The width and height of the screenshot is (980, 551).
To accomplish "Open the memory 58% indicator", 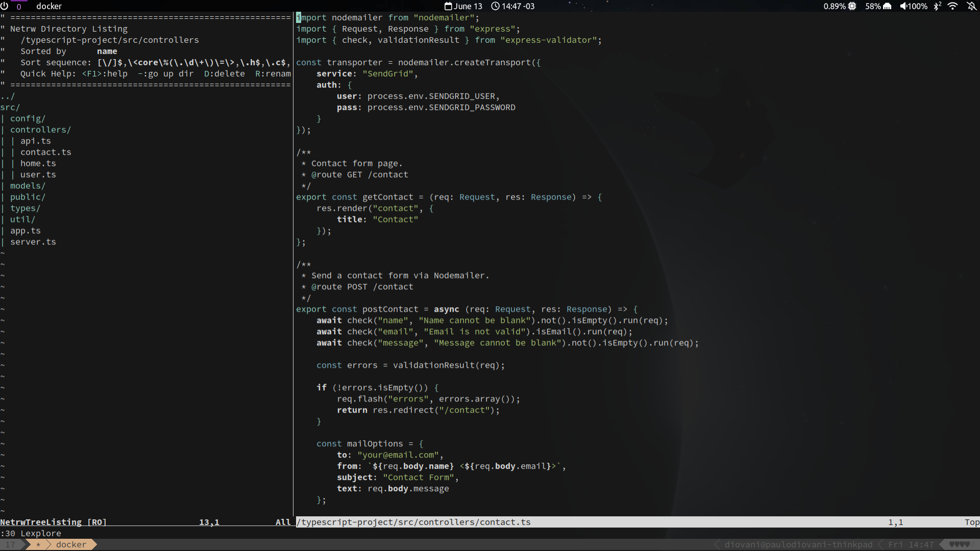I will (878, 6).
